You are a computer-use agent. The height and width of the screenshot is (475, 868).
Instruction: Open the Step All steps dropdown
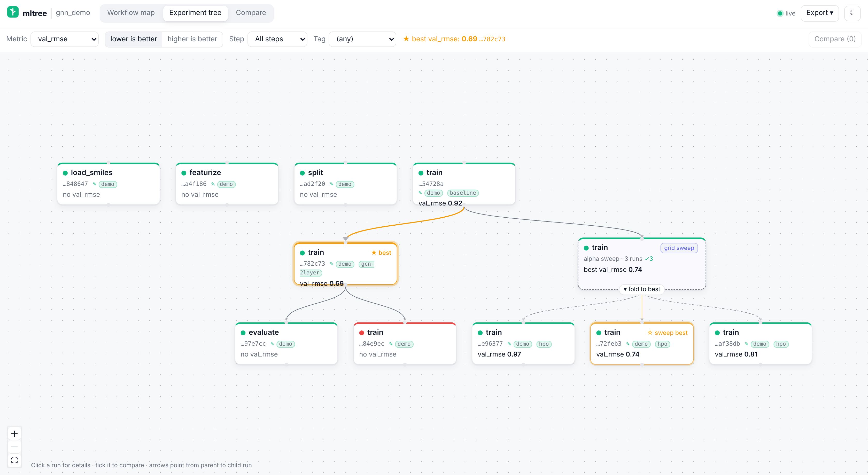click(277, 39)
